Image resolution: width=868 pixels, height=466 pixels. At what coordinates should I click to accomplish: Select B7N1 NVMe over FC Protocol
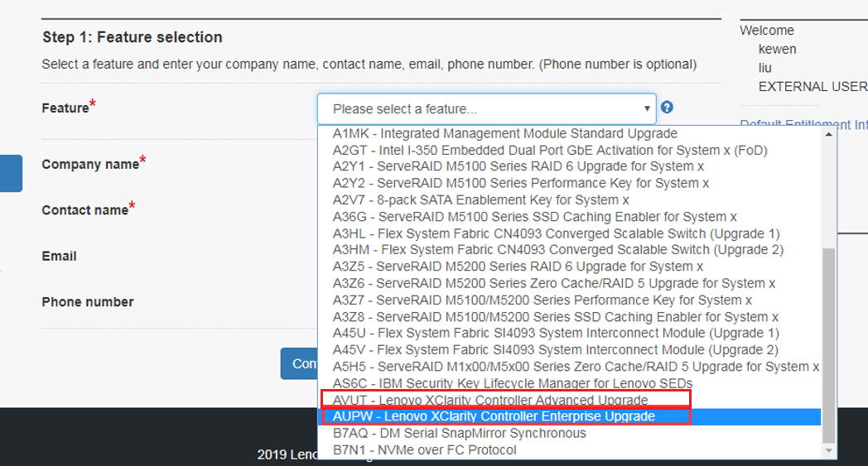pos(424,449)
